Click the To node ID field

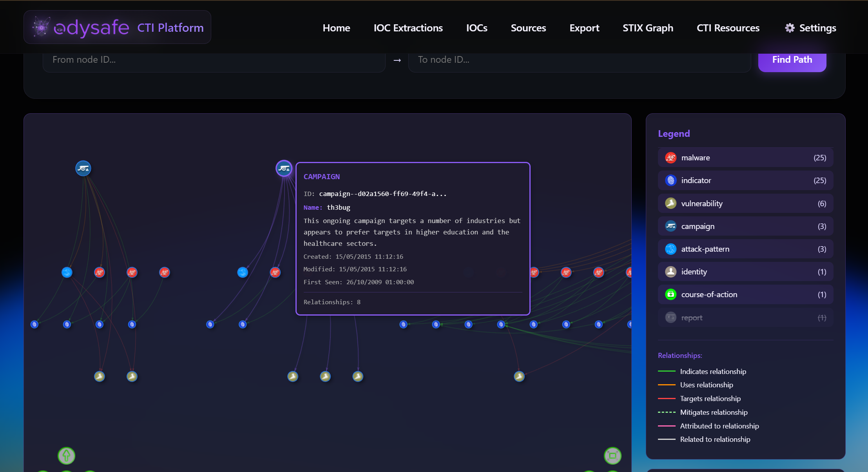(579, 60)
